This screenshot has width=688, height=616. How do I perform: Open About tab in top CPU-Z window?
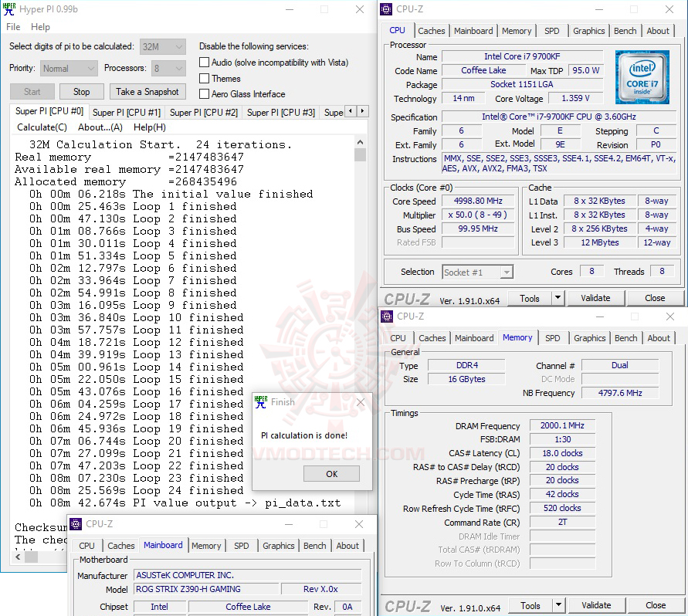coord(658,31)
